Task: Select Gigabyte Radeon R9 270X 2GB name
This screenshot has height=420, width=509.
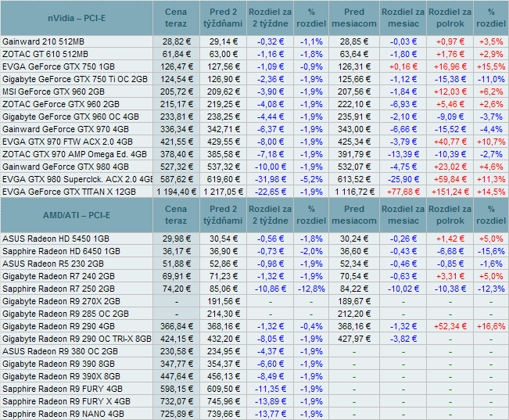Action: (x=61, y=301)
